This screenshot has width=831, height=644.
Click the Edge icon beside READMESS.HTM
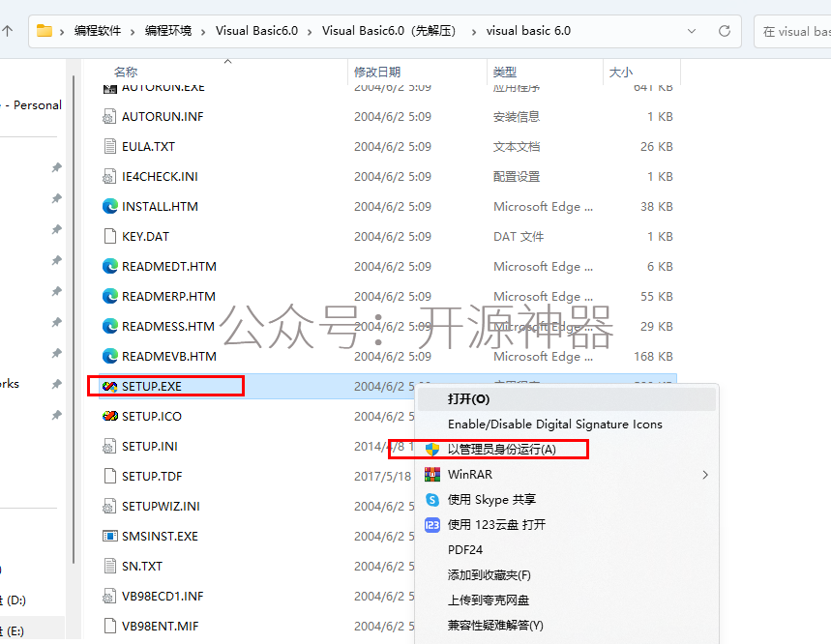point(109,326)
